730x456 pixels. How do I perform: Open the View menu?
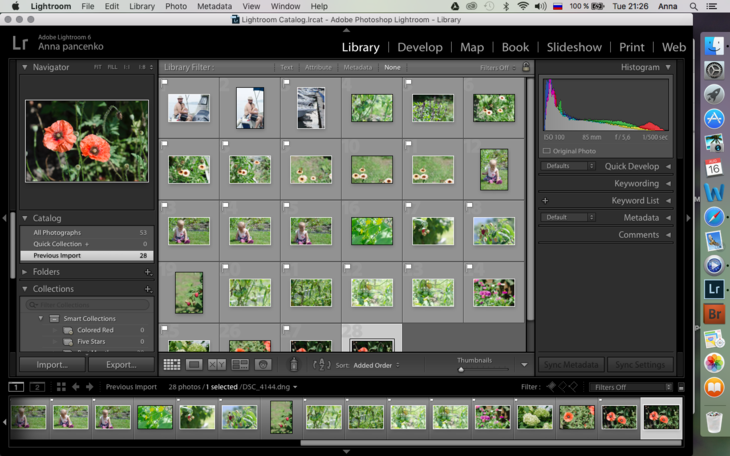coord(251,6)
